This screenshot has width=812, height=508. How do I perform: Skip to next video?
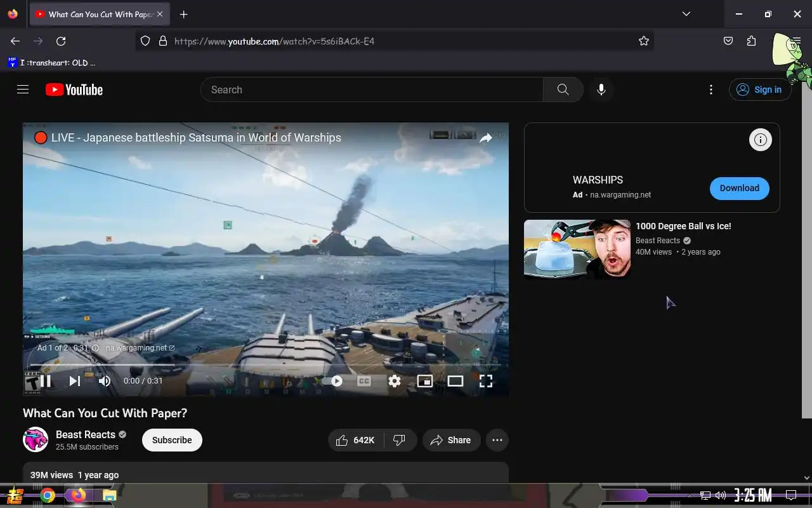pos(75,381)
